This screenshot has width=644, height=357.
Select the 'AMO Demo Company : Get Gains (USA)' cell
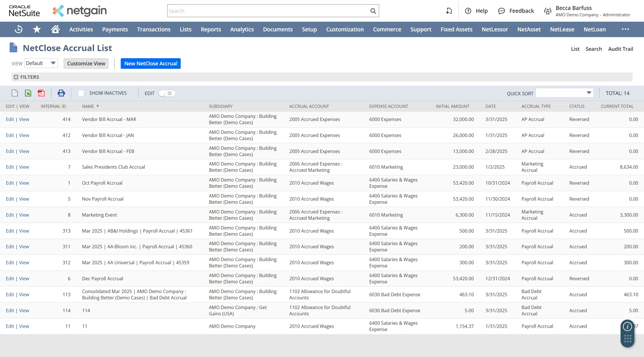coord(238,310)
